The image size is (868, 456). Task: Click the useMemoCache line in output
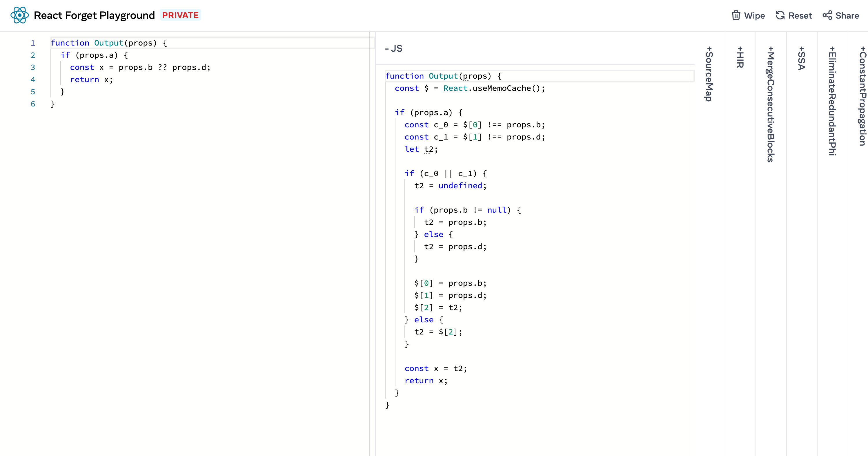coord(470,88)
